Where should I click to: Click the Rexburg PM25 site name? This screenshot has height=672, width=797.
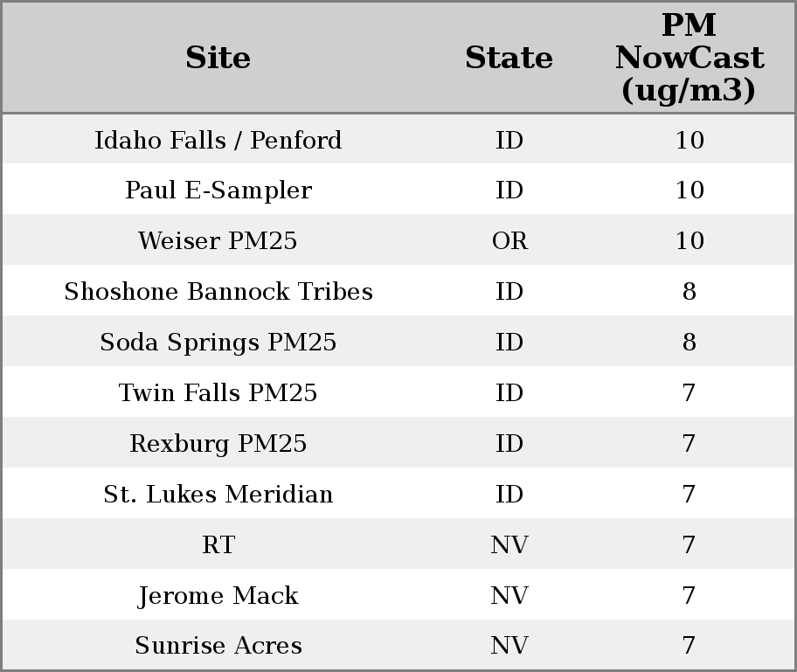pyautogui.click(x=218, y=444)
